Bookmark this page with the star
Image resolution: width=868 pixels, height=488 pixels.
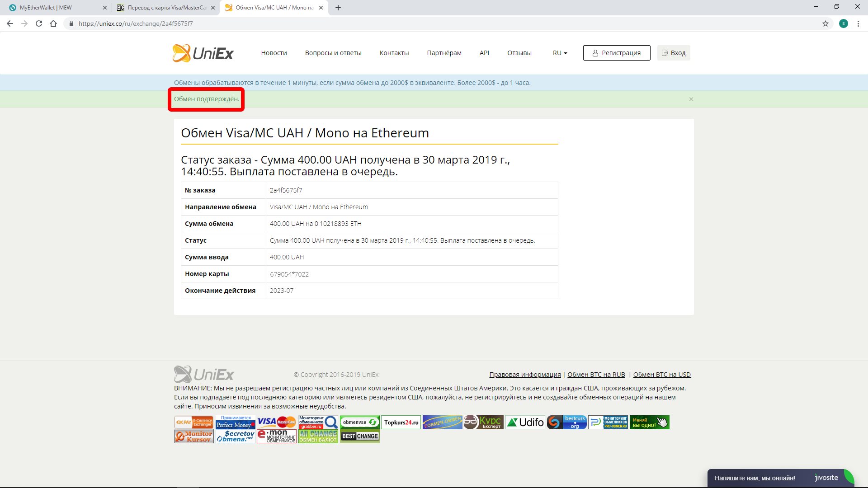tap(826, 23)
